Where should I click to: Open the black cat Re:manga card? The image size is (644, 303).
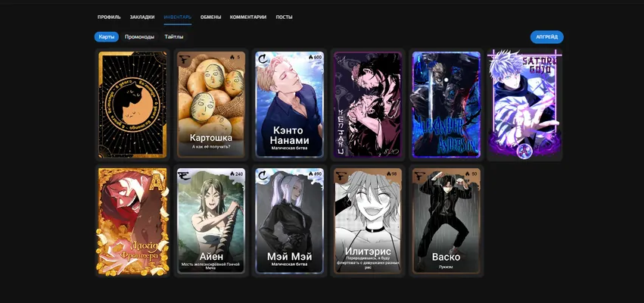click(132, 105)
